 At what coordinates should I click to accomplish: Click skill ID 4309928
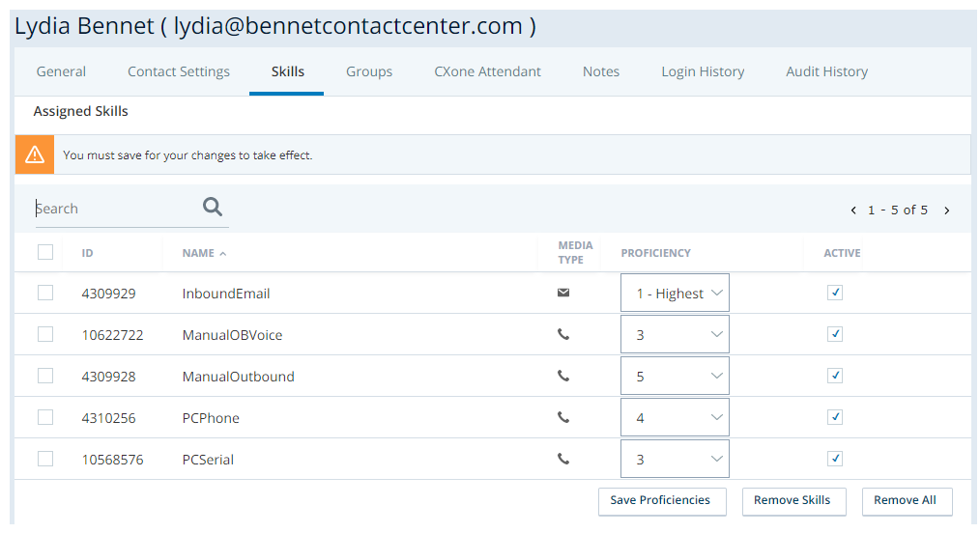coord(109,377)
